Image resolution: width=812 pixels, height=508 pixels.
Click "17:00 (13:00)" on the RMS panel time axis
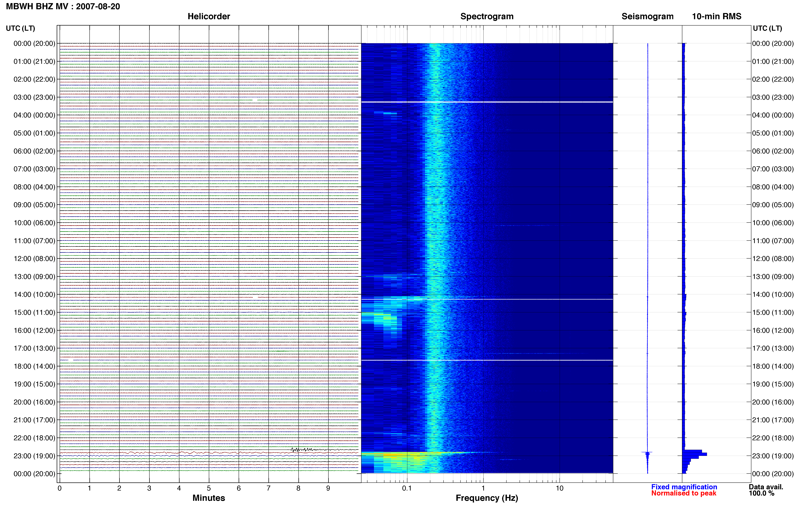tap(773, 348)
